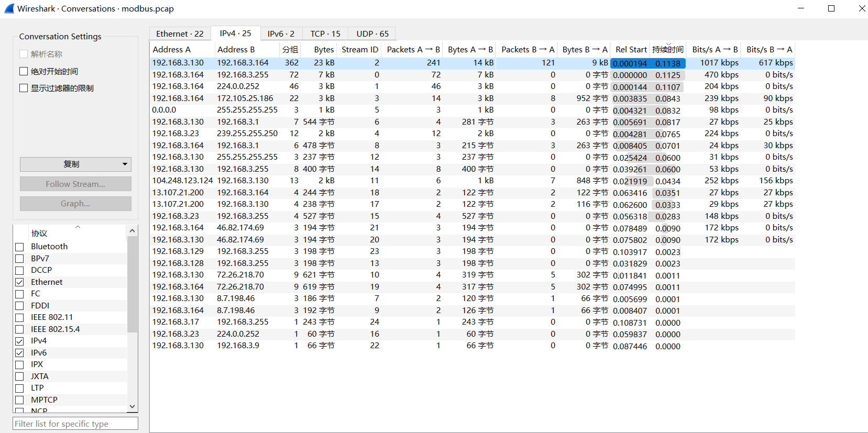Sort by Bytes B → A column
This screenshot has height=433, width=868.
coord(584,49)
